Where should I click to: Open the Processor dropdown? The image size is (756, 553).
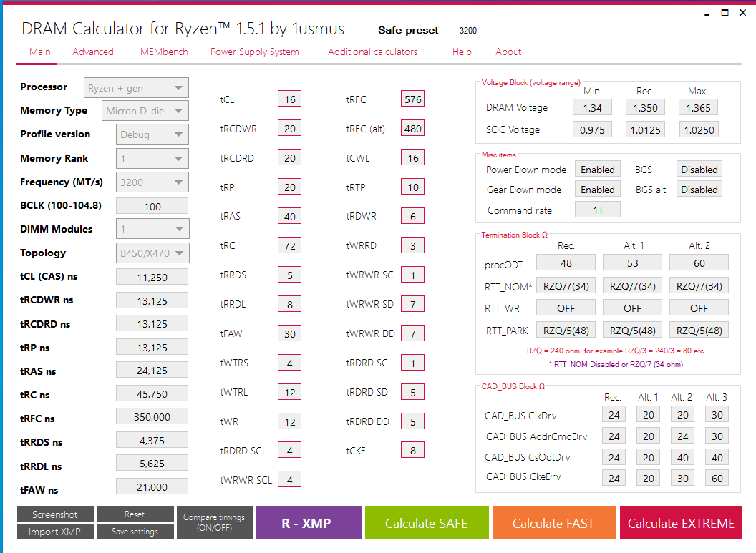click(136, 88)
